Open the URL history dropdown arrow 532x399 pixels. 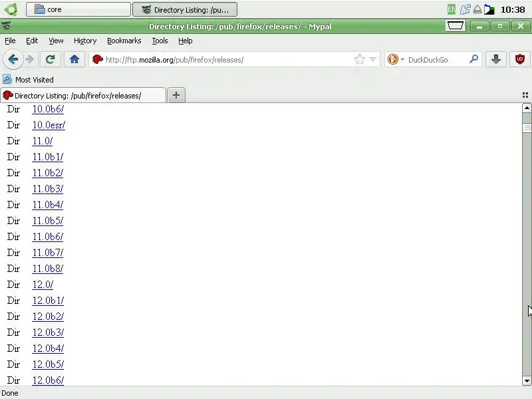tap(373, 60)
